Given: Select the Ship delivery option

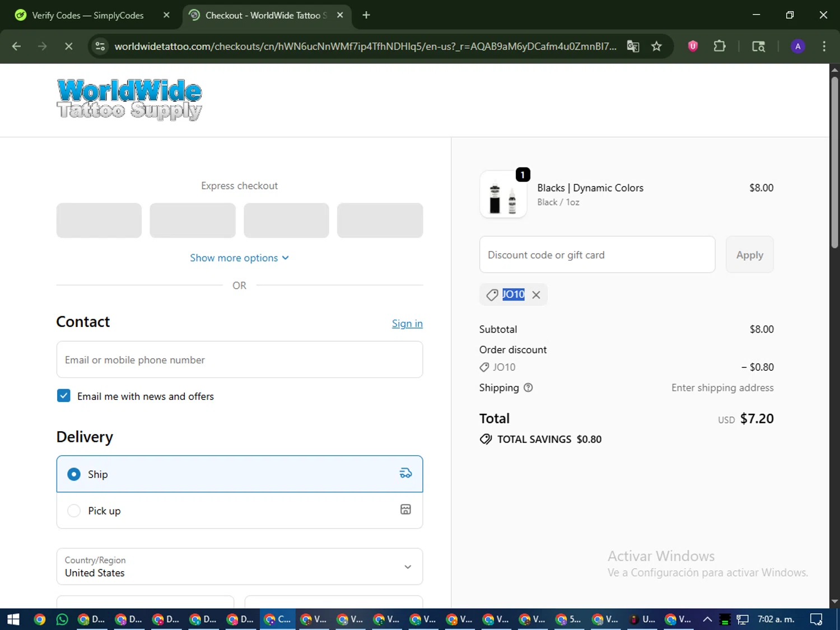Looking at the screenshot, I should [240, 474].
